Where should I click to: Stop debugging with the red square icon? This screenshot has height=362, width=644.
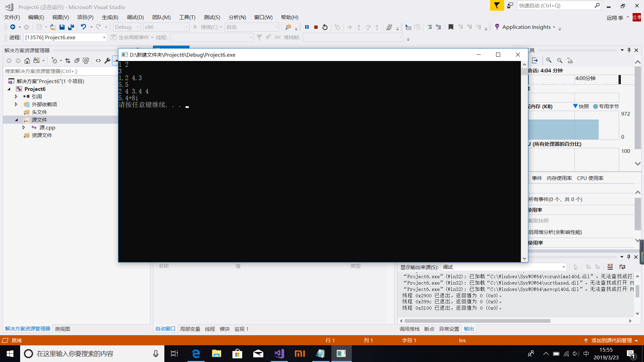(316, 27)
